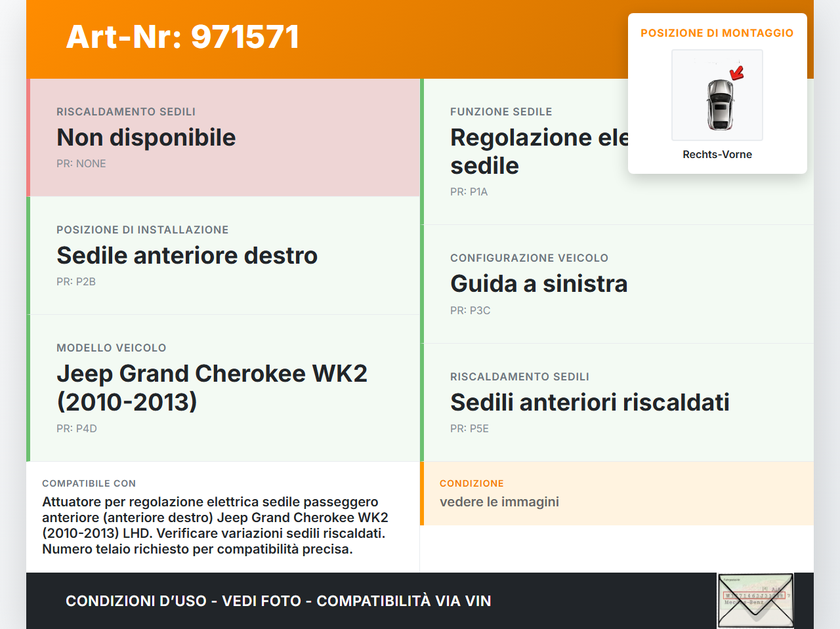Select the Sedile anteriore destro value

click(187, 255)
